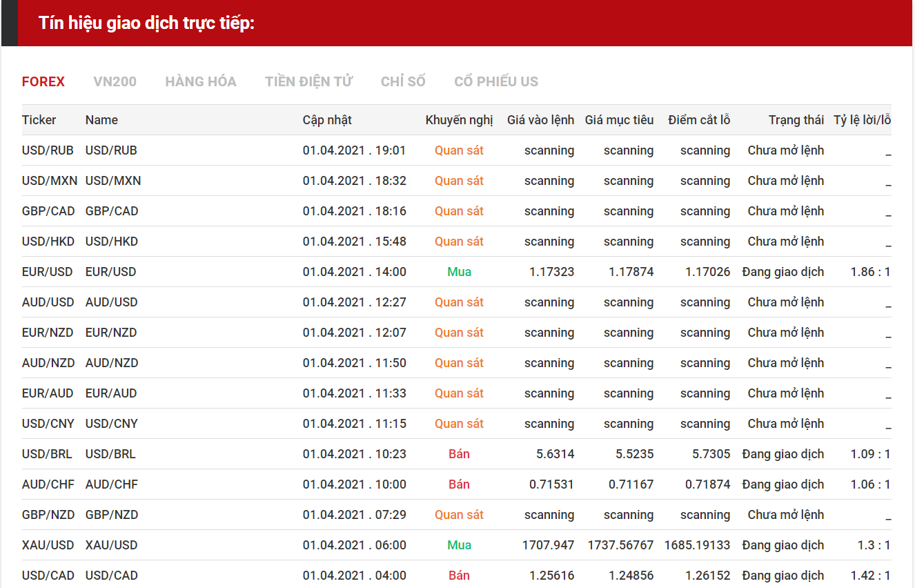The image size is (915, 588).
Task: Click the Trạng thái column header
Action: tap(796, 120)
